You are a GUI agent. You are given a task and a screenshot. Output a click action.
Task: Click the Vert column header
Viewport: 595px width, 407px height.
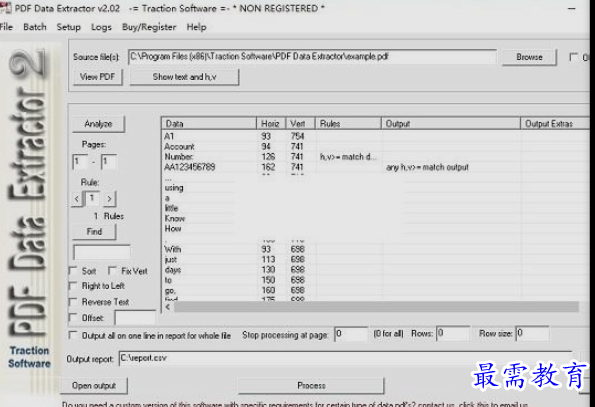coord(300,124)
